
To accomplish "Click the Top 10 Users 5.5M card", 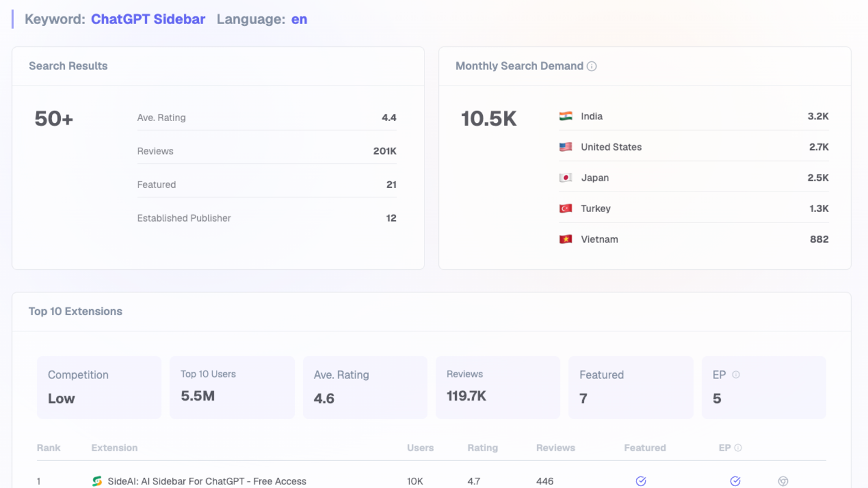I will (x=232, y=387).
